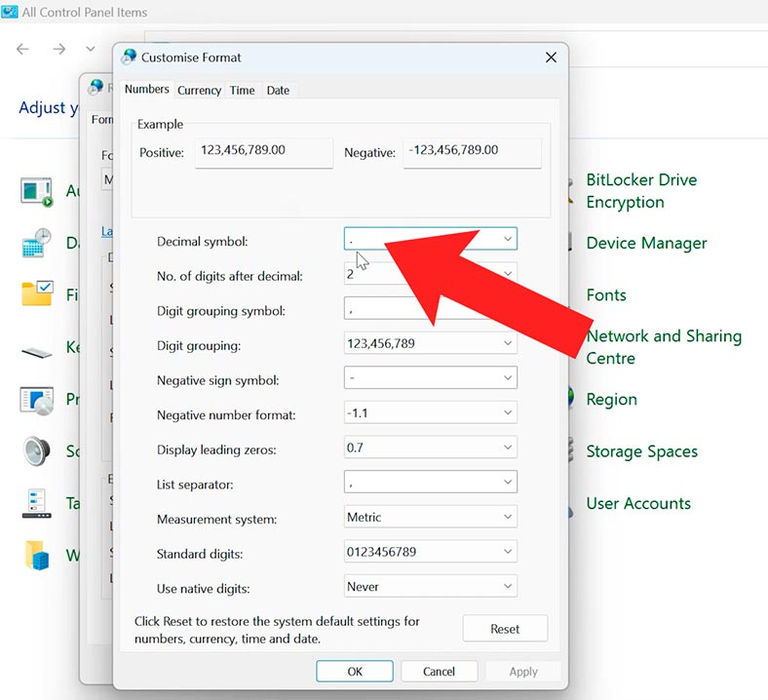This screenshot has width=768, height=700.
Task: Open Fonts link in Control Panel
Action: [606, 294]
